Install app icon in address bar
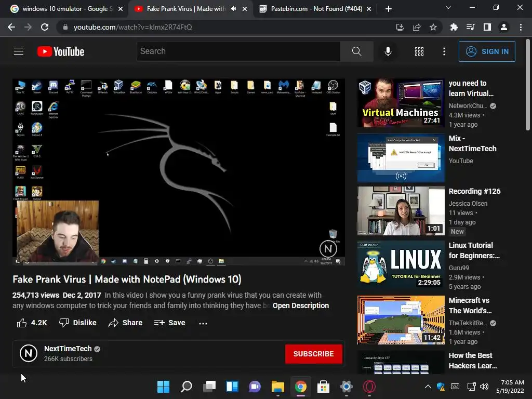The width and height of the screenshot is (532, 399). pyautogui.click(x=400, y=27)
